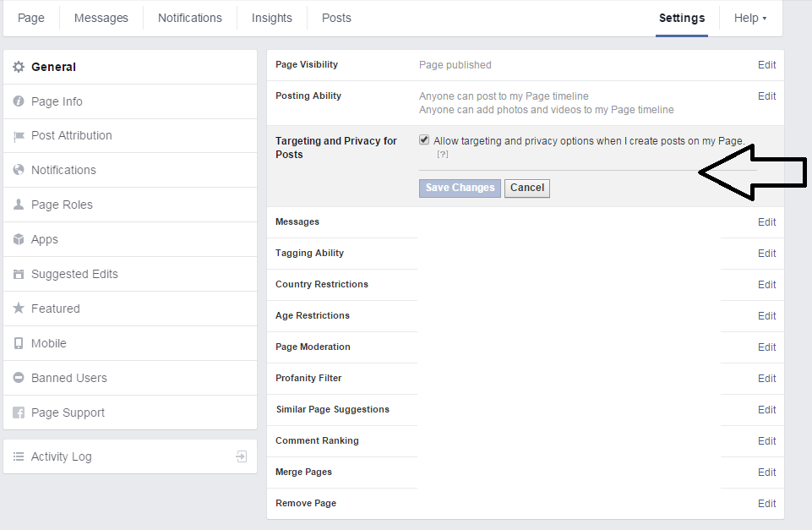Edit the Age Restrictions setting
Viewport: 812px width, 530px height.
tap(767, 315)
